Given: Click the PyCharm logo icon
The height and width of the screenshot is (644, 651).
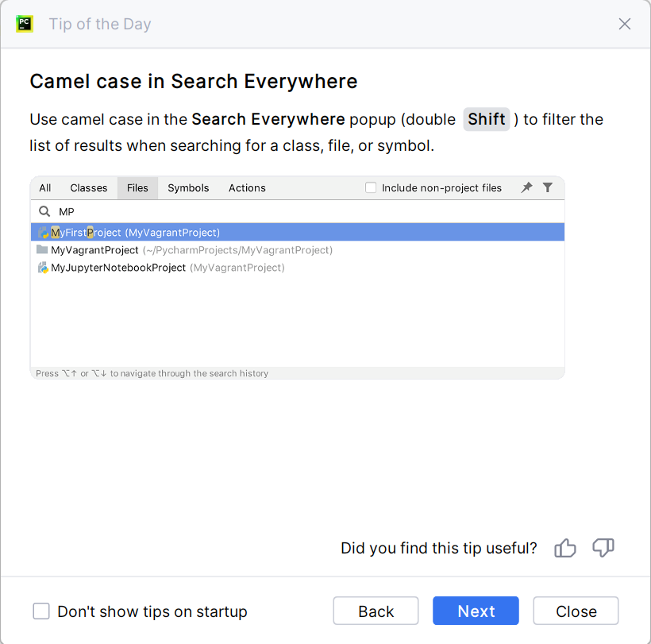Looking at the screenshot, I should point(25,24).
